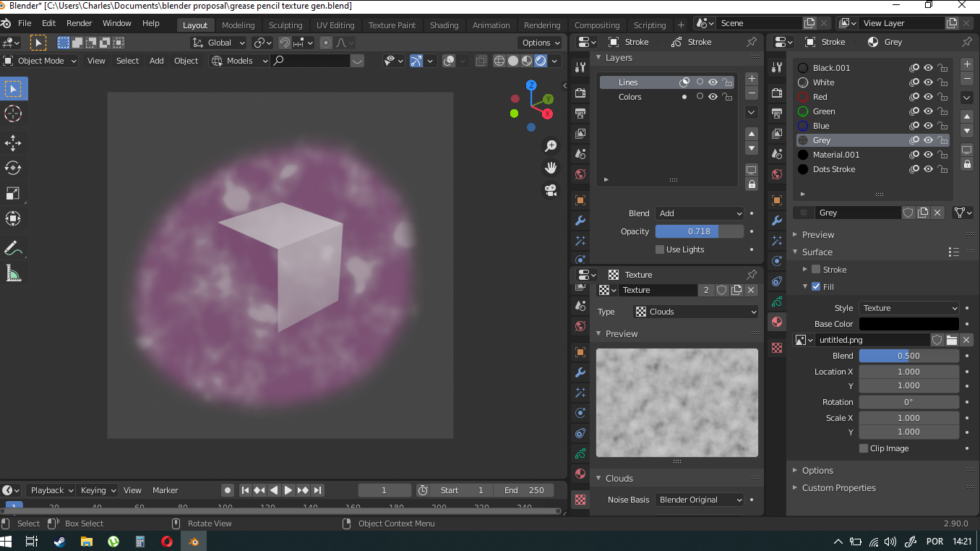Select the Cursor tool in left toolbar

tap(13, 114)
